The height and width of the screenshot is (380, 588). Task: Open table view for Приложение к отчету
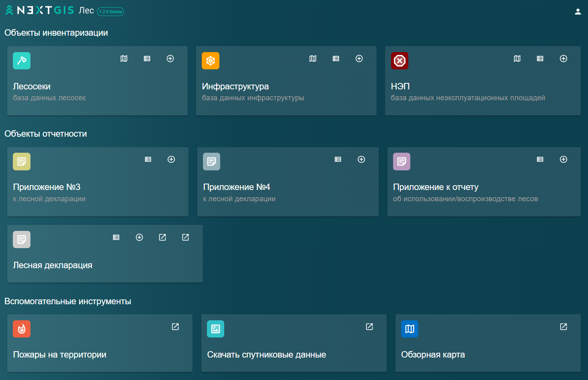(540, 159)
